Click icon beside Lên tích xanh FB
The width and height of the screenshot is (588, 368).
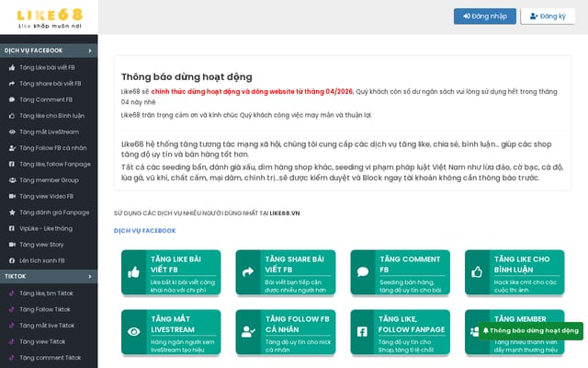(12, 261)
